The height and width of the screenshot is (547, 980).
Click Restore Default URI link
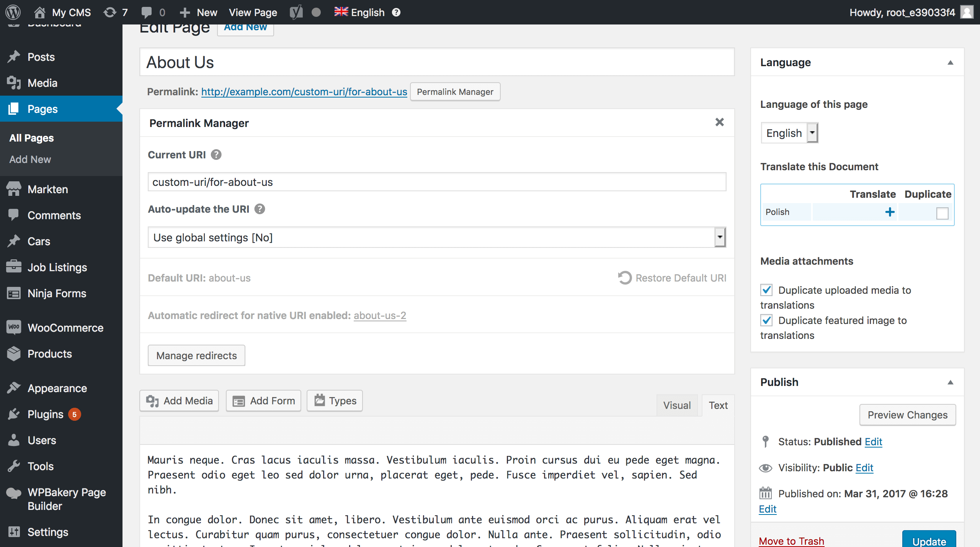click(x=672, y=278)
